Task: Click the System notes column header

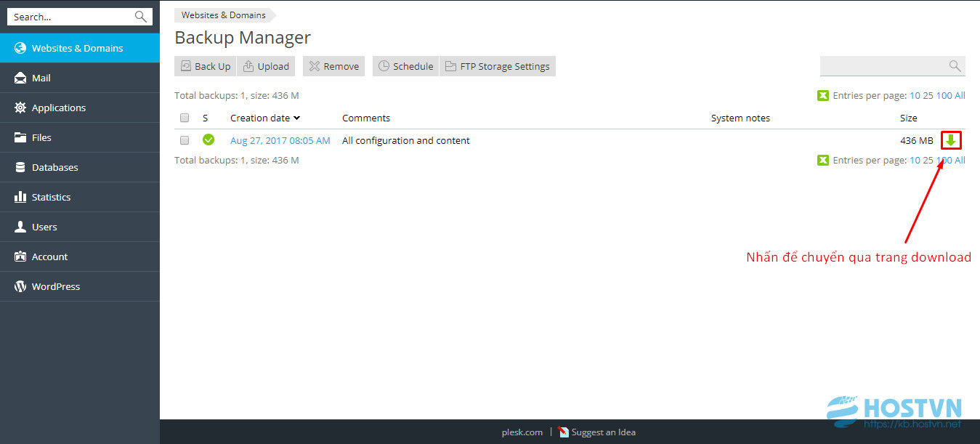Action: [x=740, y=118]
